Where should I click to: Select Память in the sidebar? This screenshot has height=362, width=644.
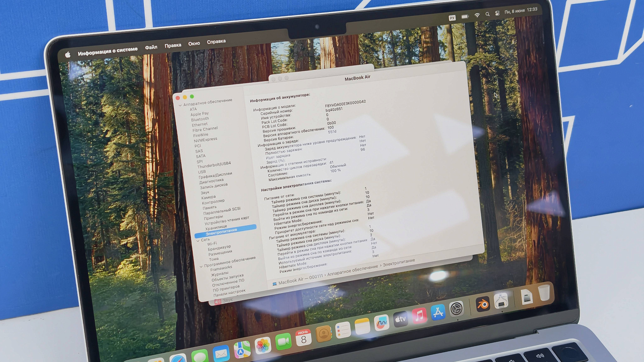pos(210,208)
